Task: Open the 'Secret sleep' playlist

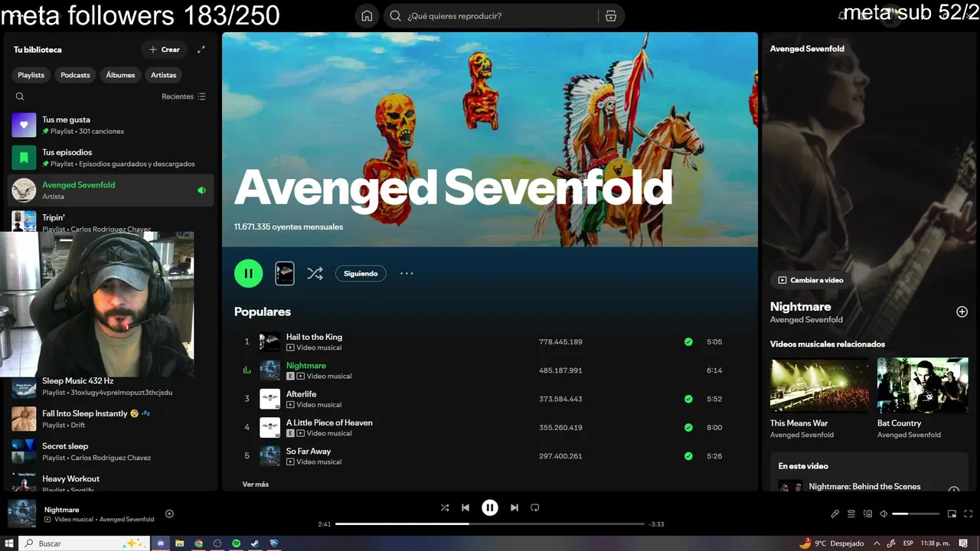Action: (x=111, y=452)
